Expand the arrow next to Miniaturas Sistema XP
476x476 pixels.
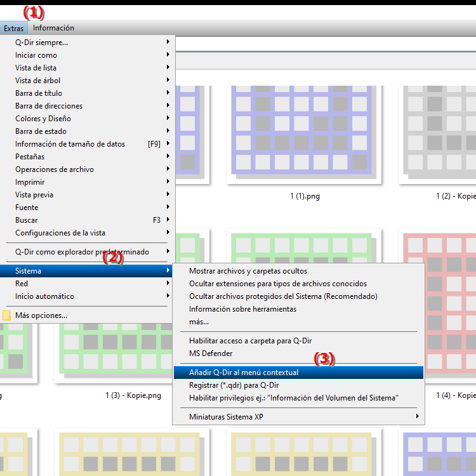[x=418, y=416]
